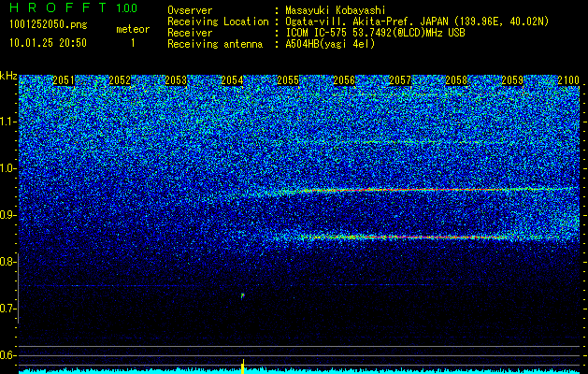Click the Receiver field label
This screenshot has height=374, width=588.
click(x=190, y=33)
